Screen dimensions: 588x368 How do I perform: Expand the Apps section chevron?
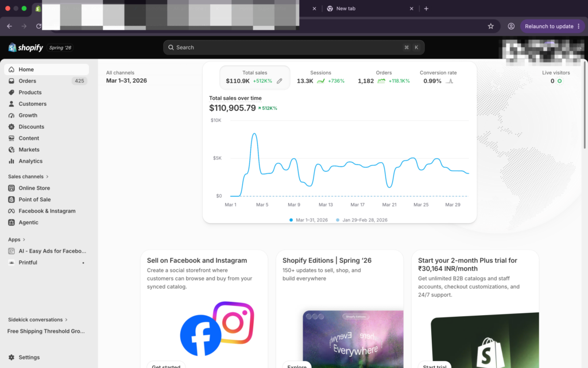24,240
